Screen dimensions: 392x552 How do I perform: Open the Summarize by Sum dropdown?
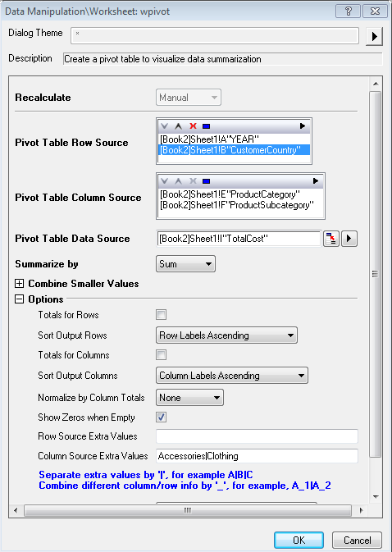(185, 264)
